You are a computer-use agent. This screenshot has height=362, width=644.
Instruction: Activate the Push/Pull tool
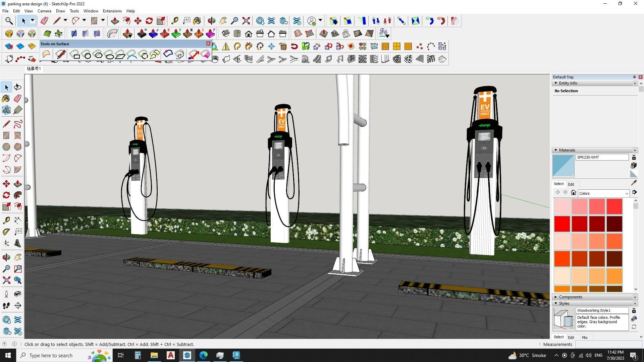point(18,184)
